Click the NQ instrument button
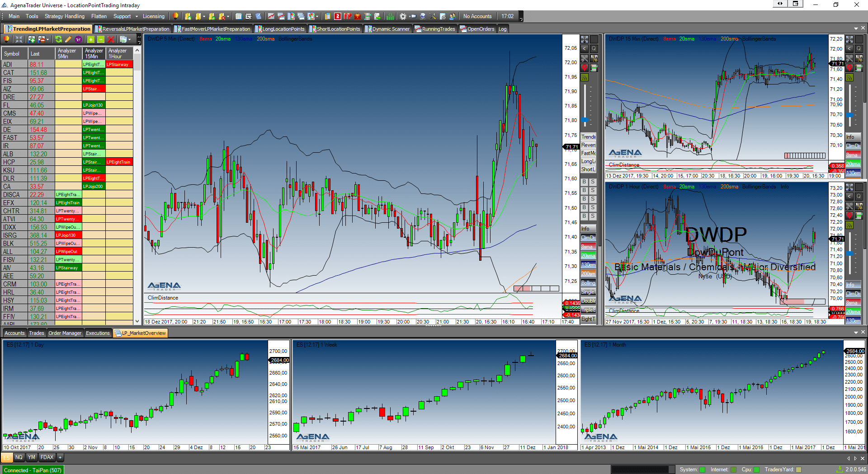 (19, 457)
